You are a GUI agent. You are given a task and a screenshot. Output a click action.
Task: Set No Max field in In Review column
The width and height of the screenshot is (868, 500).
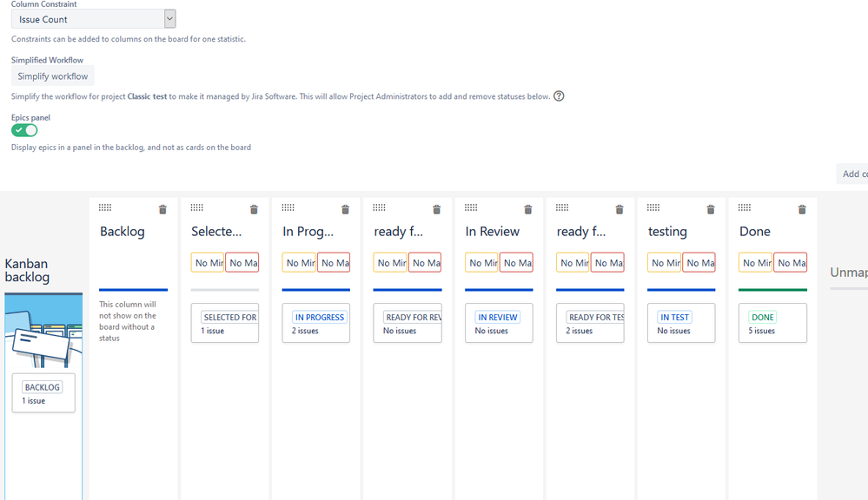tap(516, 263)
